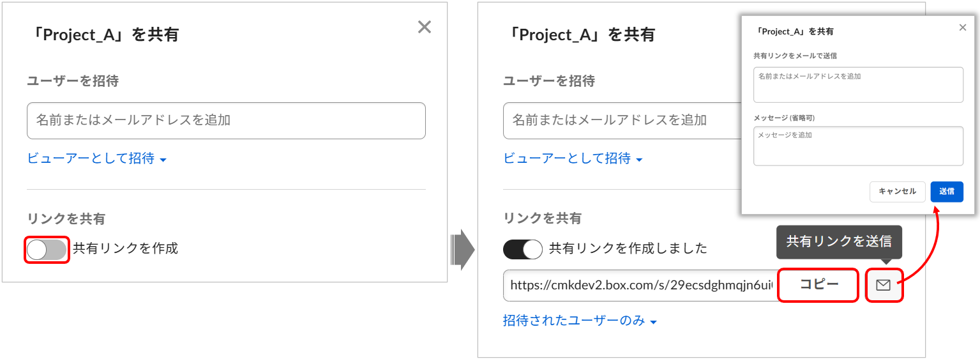This screenshot has height=359, width=980.
Task: Click the 'Create shared link' label text
Action: tap(126, 248)
